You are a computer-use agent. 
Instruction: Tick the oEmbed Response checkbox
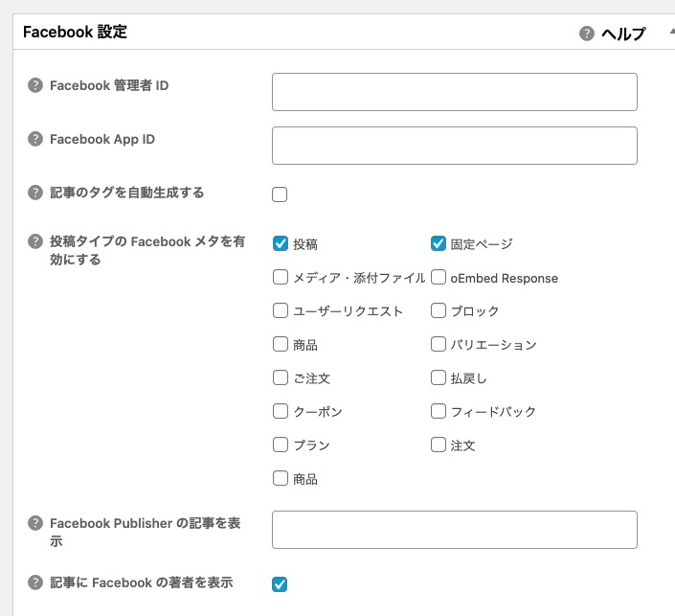[x=439, y=278]
